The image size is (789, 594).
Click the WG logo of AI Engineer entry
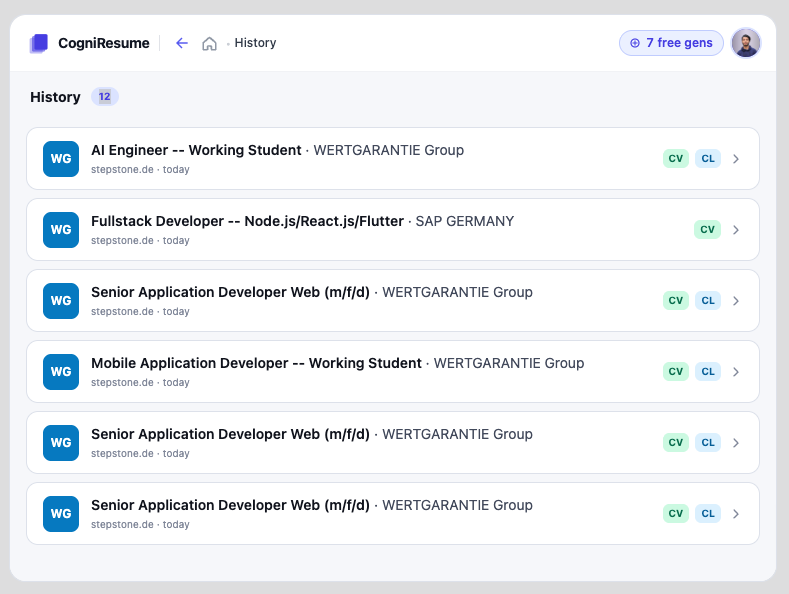[61, 159]
